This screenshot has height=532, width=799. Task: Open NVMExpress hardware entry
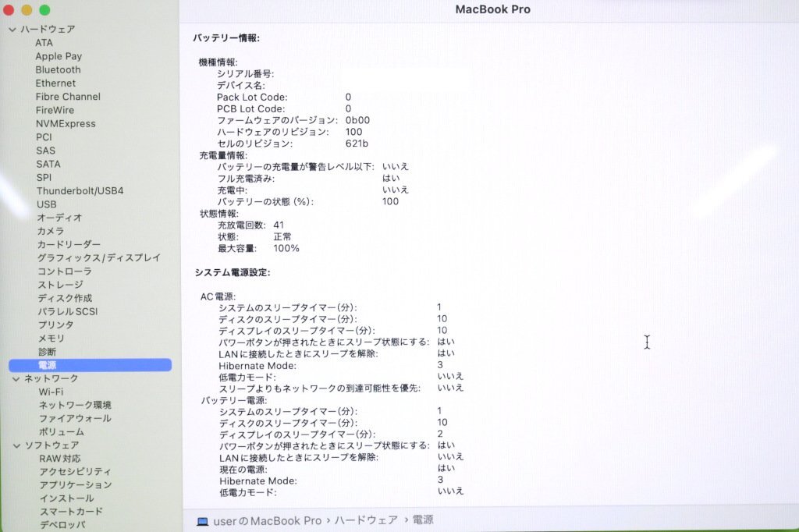[66, 124]
